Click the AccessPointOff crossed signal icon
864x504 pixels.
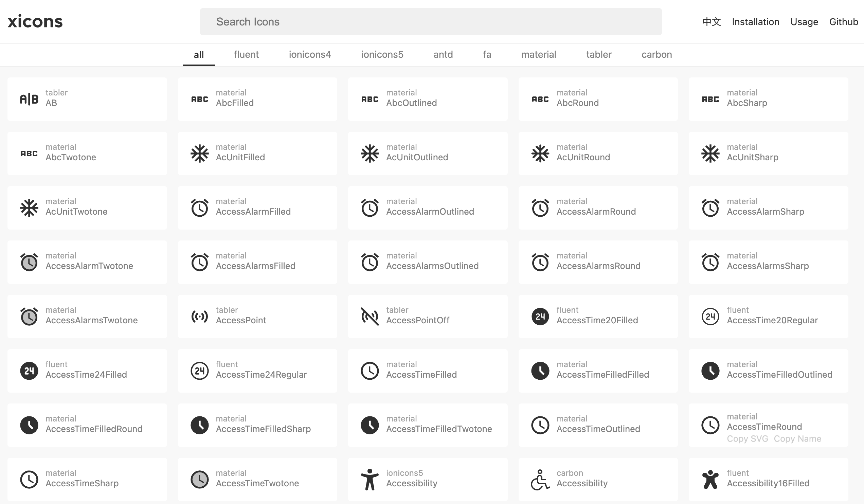pyautogui.click(x=370, y=317)
